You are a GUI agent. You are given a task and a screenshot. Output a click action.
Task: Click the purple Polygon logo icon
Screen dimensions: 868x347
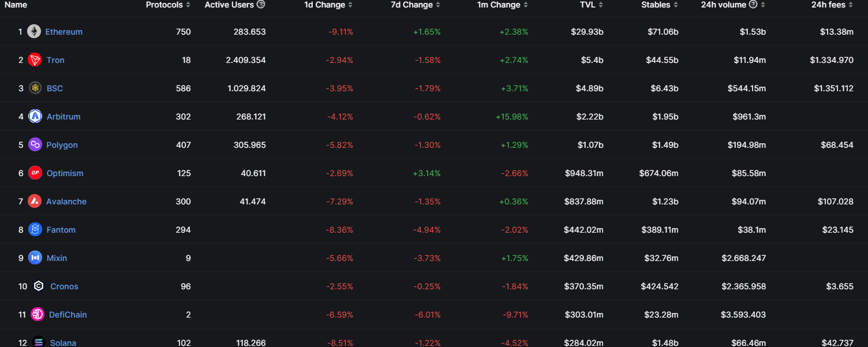click(x=35, y=145)
